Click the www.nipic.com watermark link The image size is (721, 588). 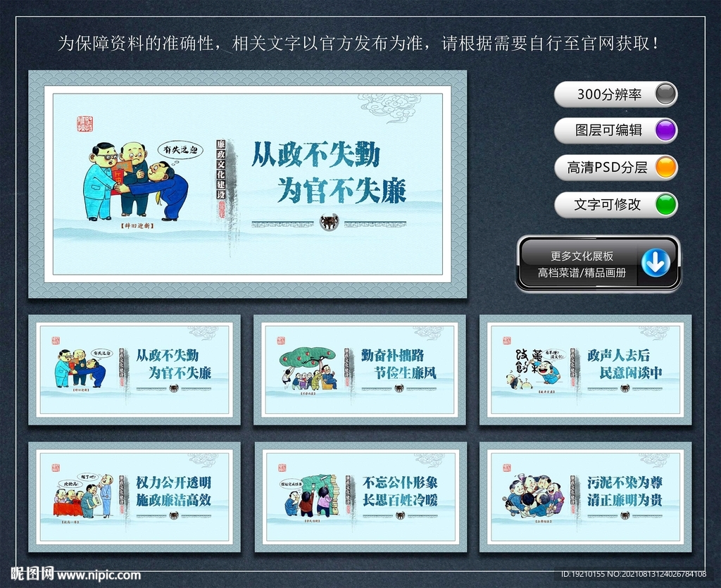coord(99,575)
